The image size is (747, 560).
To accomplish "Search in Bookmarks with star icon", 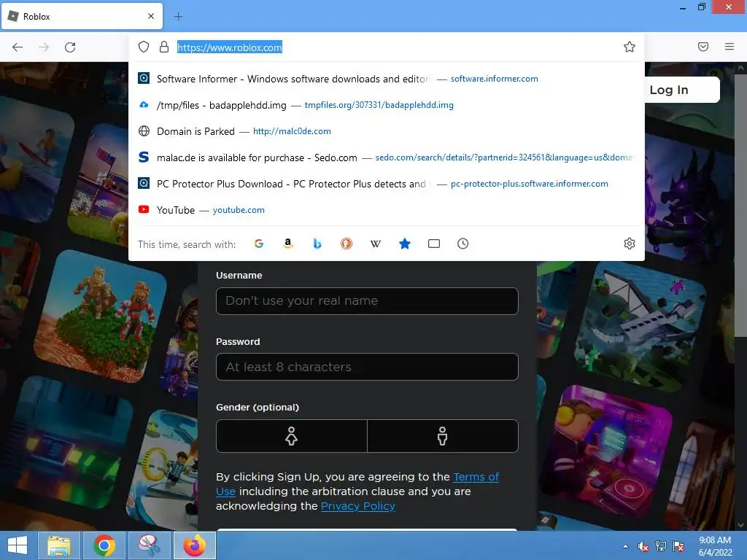I will pos(404,244).
